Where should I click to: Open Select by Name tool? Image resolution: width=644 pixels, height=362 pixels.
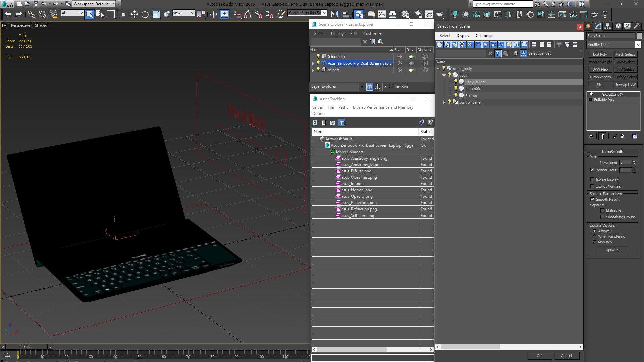point(100,14)
